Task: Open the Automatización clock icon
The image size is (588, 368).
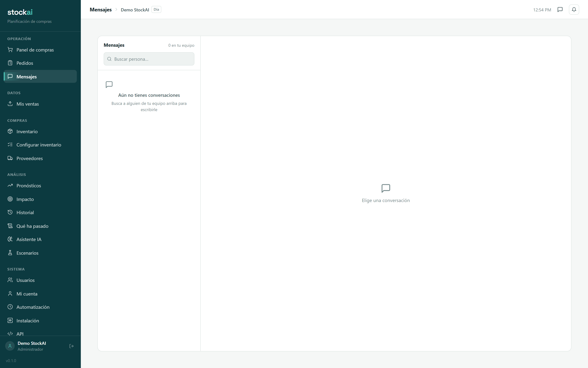Action: (10, 307)
